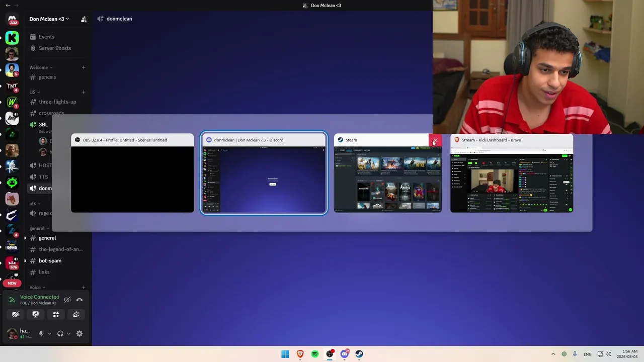
Task: Toggle noise suppression in voice panel
Action: click(67, 300)
